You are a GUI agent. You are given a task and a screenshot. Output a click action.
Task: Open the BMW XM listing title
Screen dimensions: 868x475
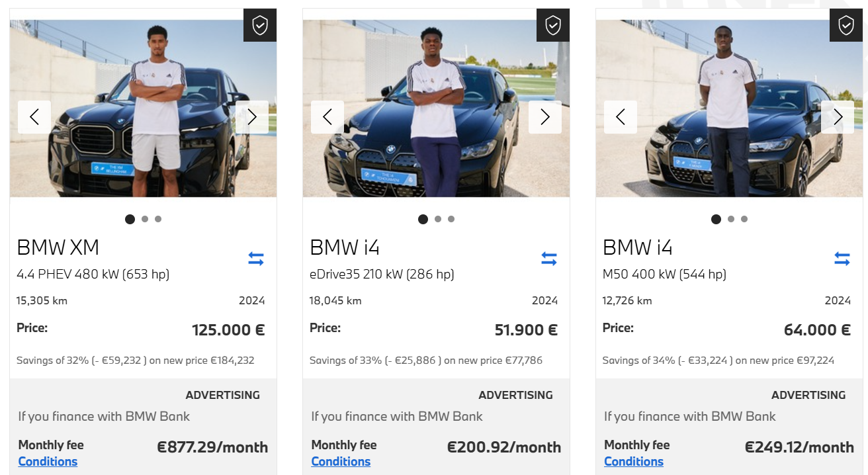[58, 248]
